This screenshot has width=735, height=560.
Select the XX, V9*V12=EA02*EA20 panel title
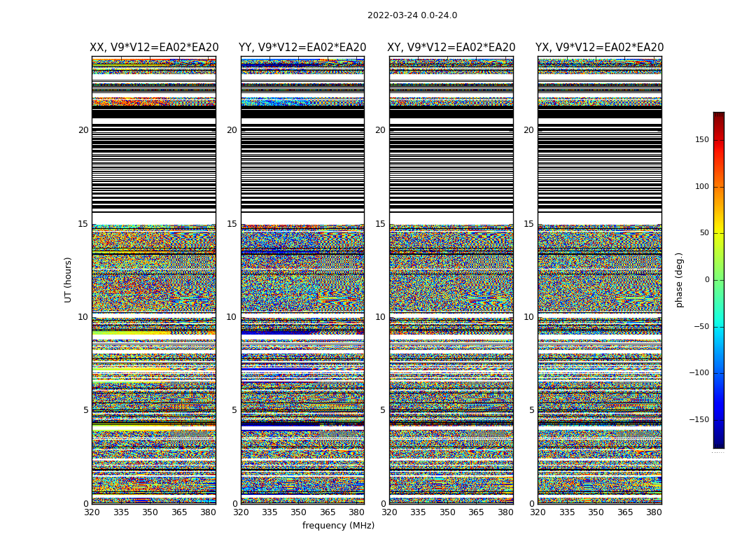(154, 48)
